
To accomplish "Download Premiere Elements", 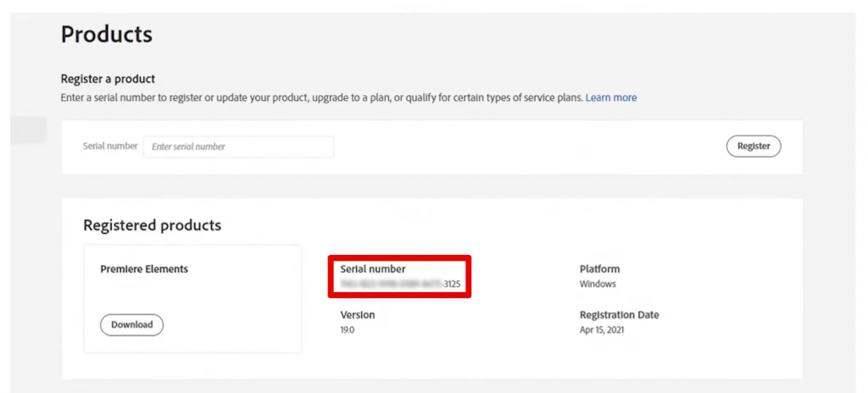I will 131,325.
